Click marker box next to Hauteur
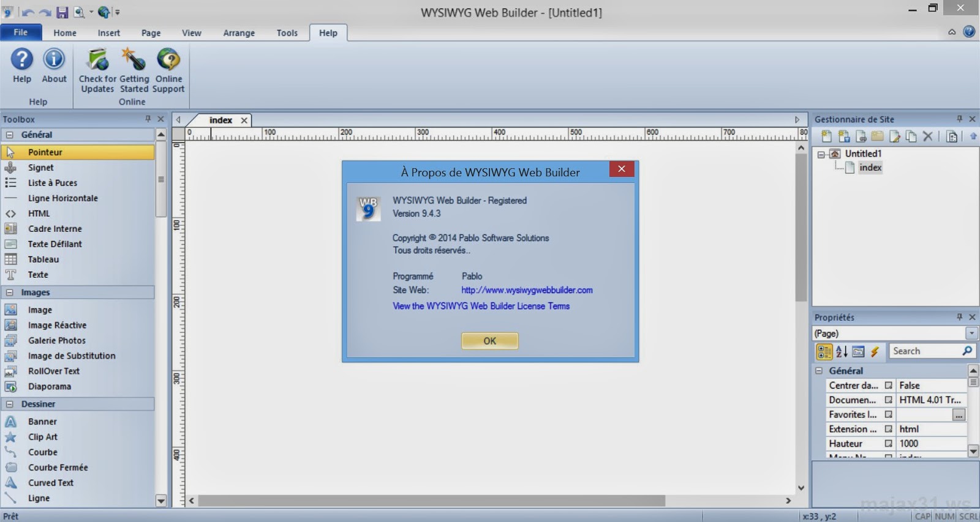Screen dimensions: 980x522 [888, 444]
